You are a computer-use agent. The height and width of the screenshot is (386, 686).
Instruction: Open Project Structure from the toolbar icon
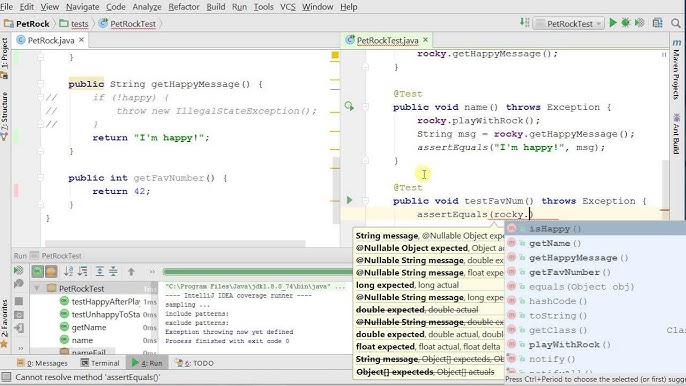coord(658,23)
